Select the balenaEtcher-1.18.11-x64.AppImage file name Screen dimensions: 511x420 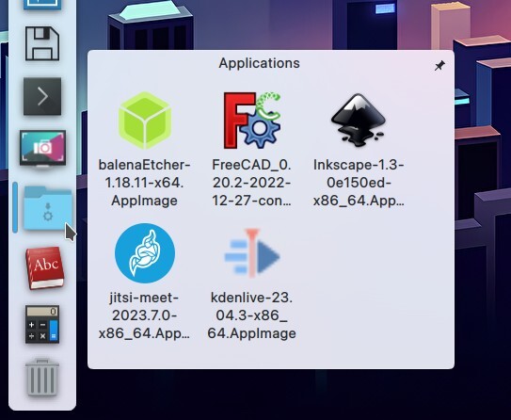tap(144, 183)
